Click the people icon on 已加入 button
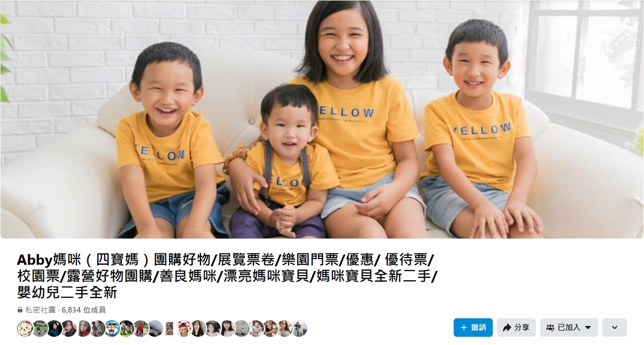This screenshot has height=345, width=644. click(550, 328)
